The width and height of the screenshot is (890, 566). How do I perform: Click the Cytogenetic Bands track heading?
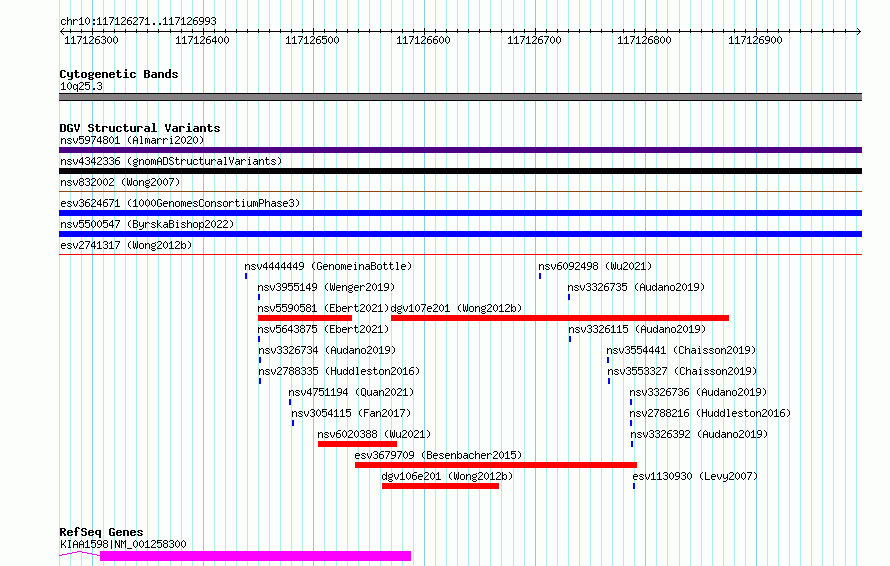click(119, 74)
